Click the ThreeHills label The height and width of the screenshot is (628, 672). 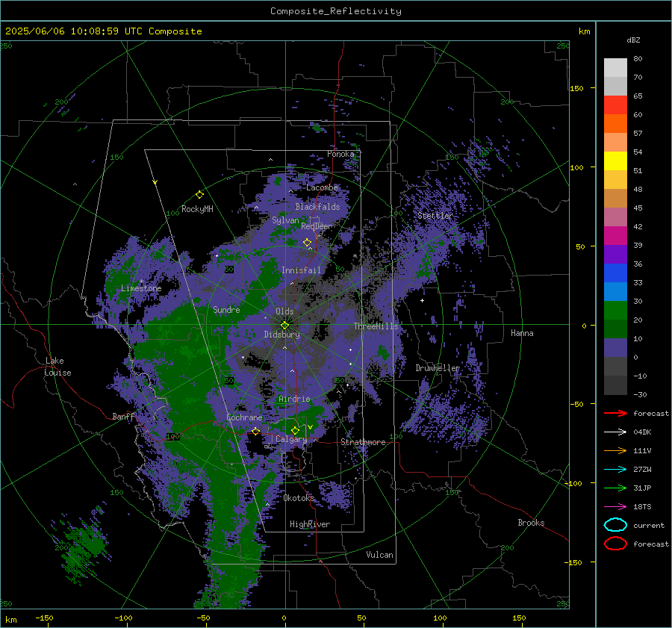click(376, 326)
